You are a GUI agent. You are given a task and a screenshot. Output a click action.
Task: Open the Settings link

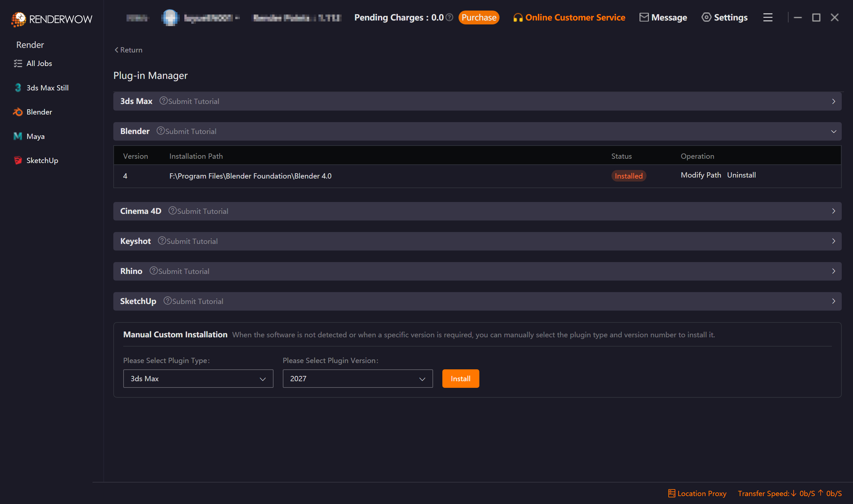click(x=731, y=17)
